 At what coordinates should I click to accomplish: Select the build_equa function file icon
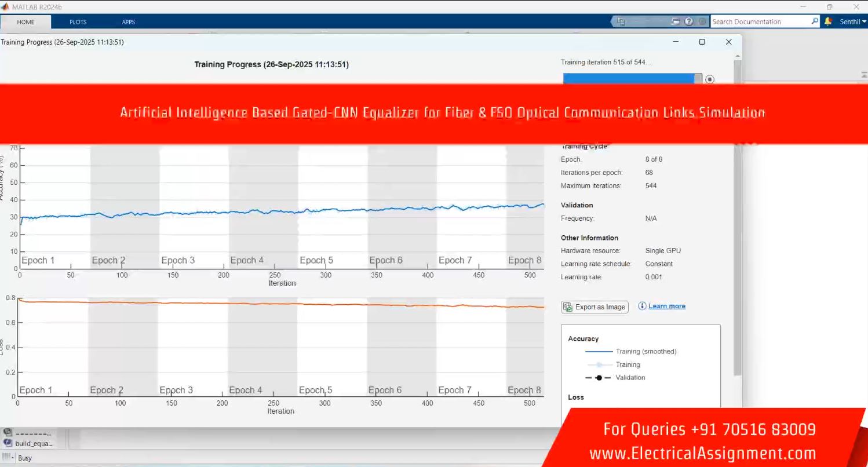(x=8, y=443)
